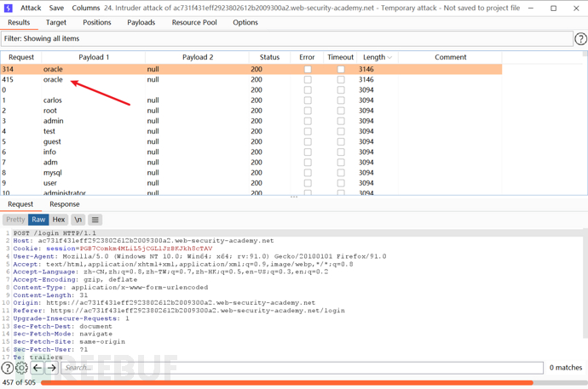Image resolution: width=588 pixels, height=389 pixels.
Task: Sort by the Length column header
Action: coord(373,57)
